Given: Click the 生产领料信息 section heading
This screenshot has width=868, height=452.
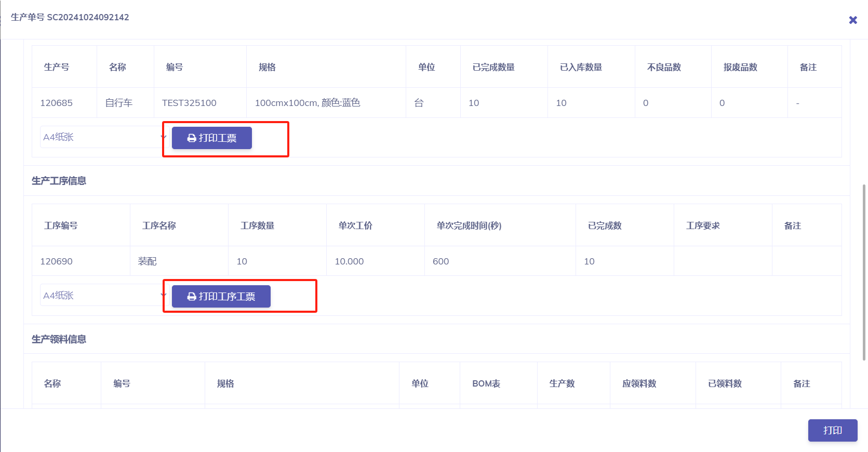Looking at the screenshot, I should tap(59, 339).
